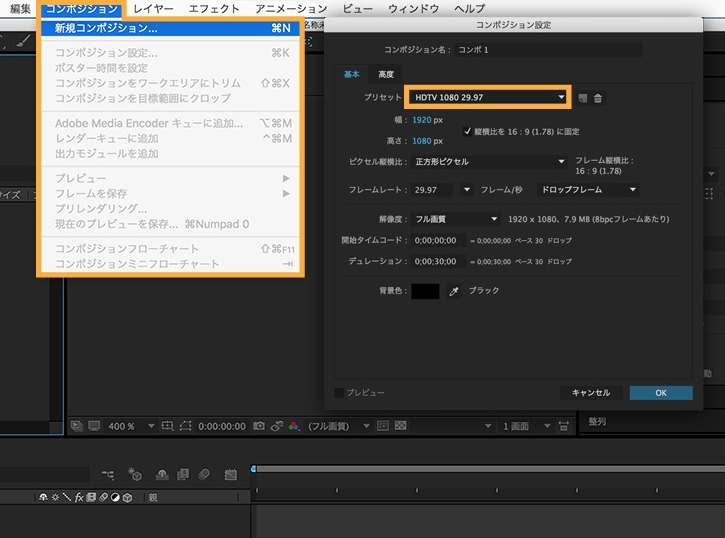
Task: Pick background color with the eyedropper icon
Action: [454, 291]
